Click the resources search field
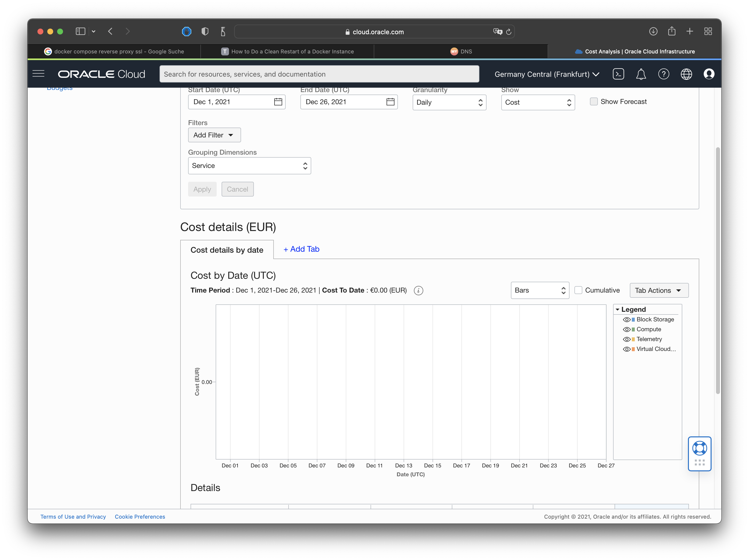The image size is (749, 560). 319,74
